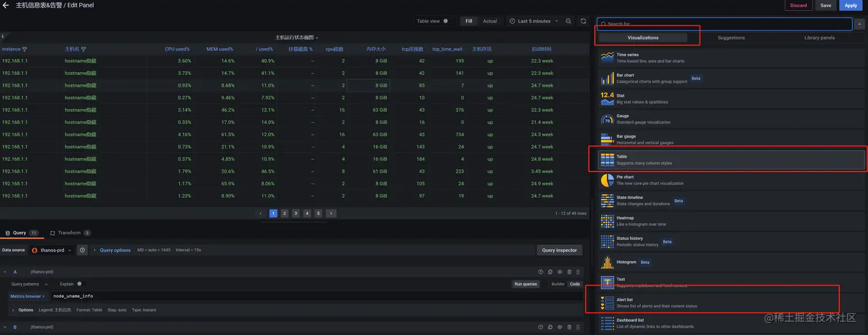Open the Query patterns dropdown
The image size is (868, 335).
tap(29, 284)
